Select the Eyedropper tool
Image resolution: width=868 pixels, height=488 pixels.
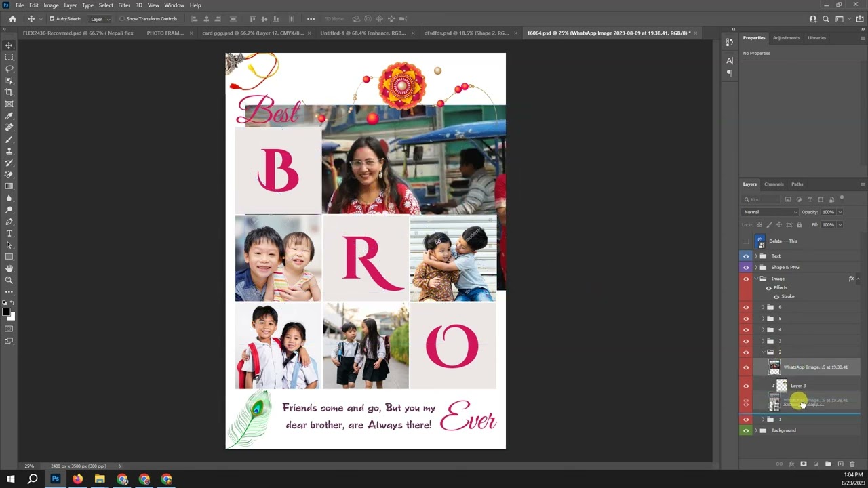point(9,116)
